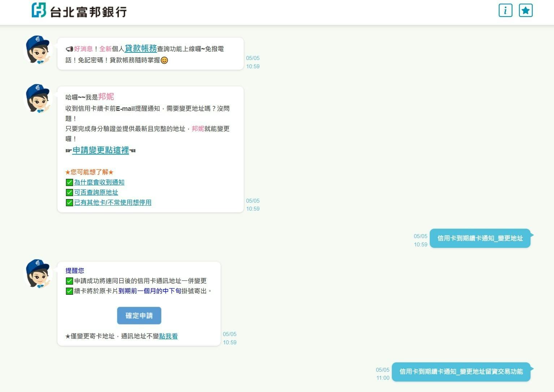Click the smiley emoji after 貸款帳務隨時掌握
Viewport: 554px width, 392px height.
pyautogui.click(x=164, y=60)
